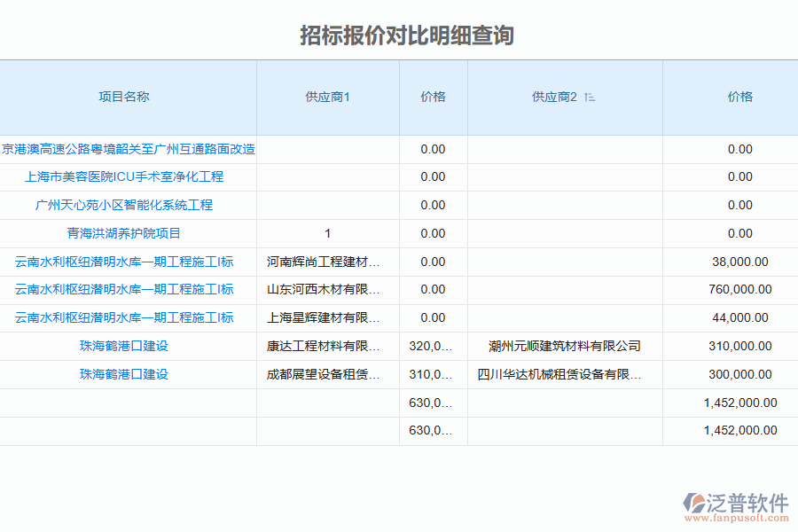Open the first 云南水利枢纽潜明水库一期工程施工I标 link
The image size is (798, 532).
coord(128,261)
